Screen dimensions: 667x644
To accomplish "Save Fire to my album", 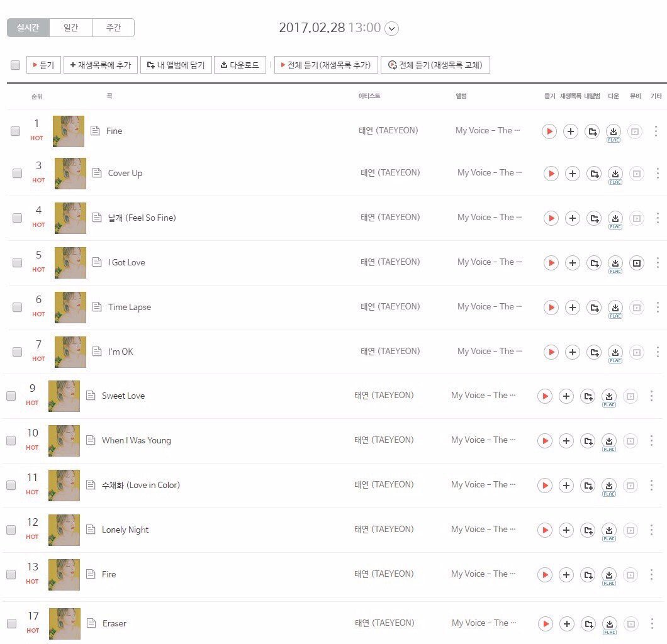I will 588,575.
